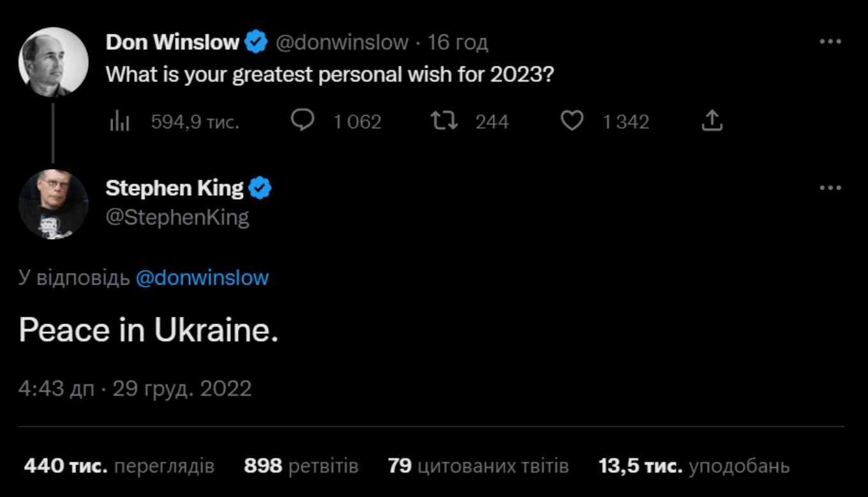Click Don Winslow's verified badge

pos(257,43)
